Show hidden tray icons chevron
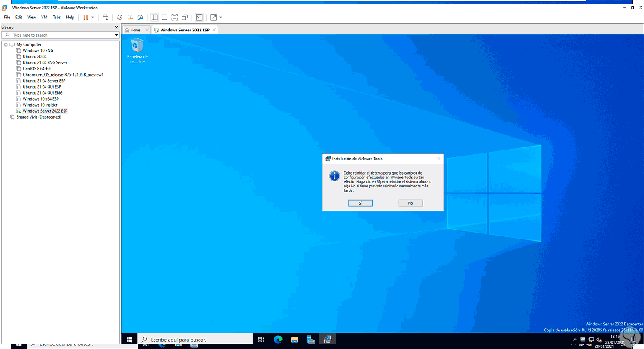The width and height of the screenshot is (644, 349). [x=575, y=340]
